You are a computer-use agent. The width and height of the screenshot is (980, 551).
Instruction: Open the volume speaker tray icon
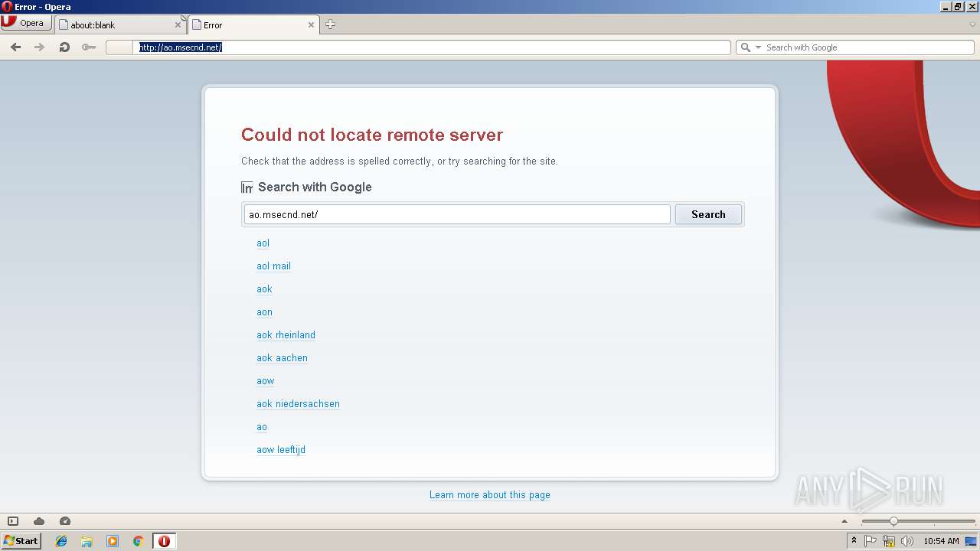pos(907,541)
